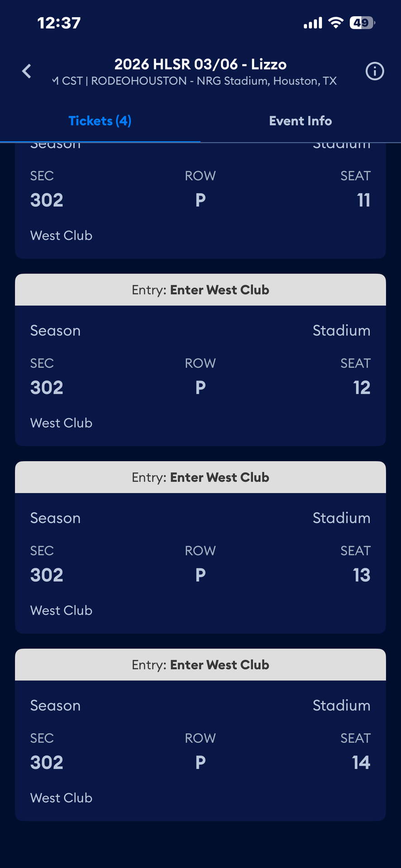Tap Entry banner above seat 12 ticket
The height and width of the screenshot is (868, 401).
[200, 290]
